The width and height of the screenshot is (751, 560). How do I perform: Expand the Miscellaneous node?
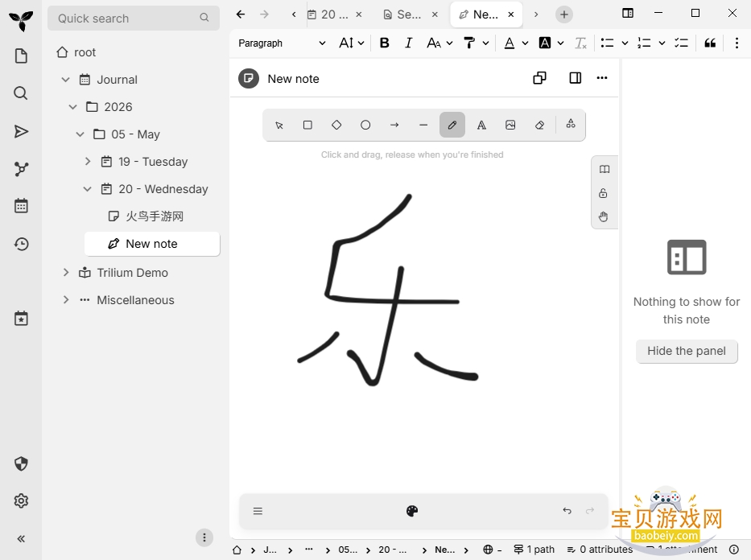point(66,299)
